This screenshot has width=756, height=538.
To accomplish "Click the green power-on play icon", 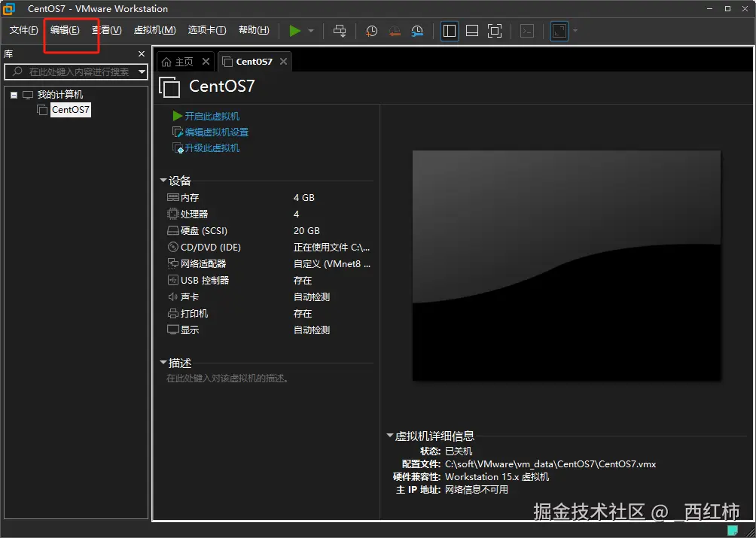I will (x=295, y=31).
